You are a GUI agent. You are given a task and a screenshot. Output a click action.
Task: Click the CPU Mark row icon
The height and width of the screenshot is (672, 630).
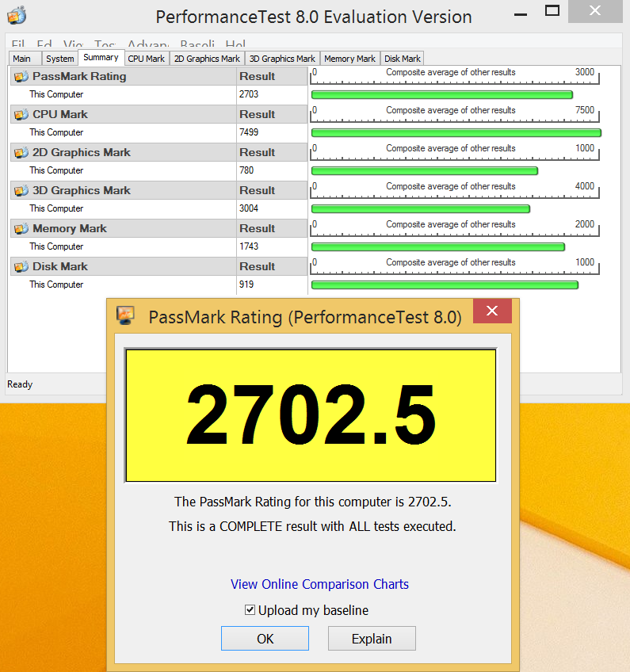[x=21, y=115]
